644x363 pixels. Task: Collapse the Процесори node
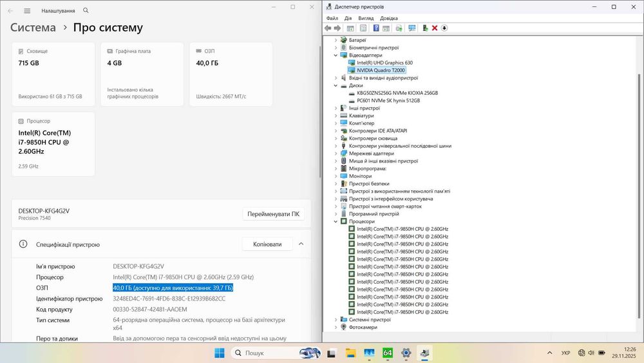[336, 222]
